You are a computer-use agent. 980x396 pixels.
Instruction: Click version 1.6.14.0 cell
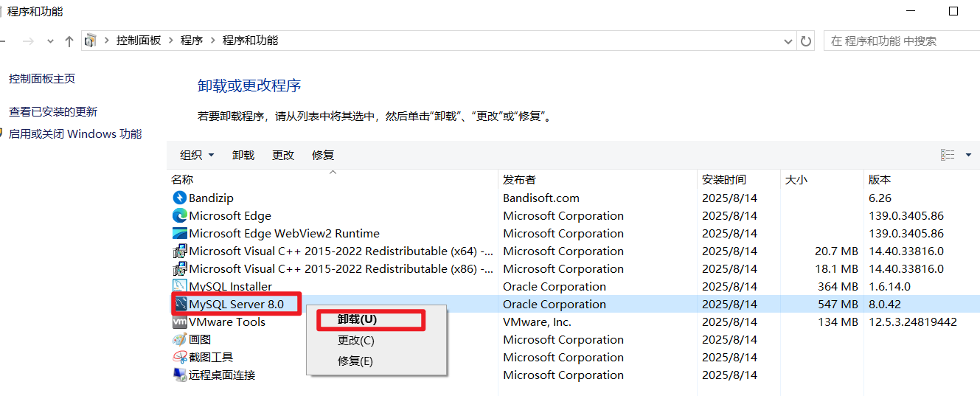click(889, 286)
